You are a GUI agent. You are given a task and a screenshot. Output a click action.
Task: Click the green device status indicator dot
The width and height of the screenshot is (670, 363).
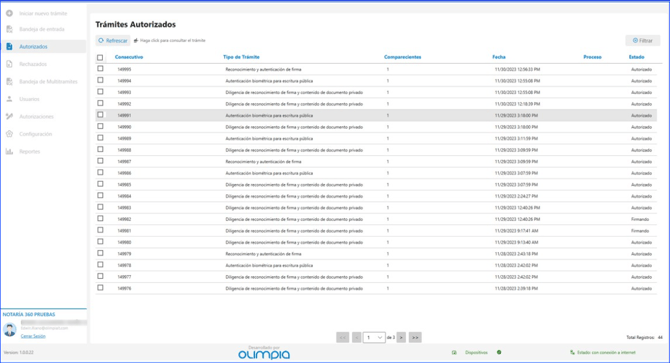tap(499, 352)
